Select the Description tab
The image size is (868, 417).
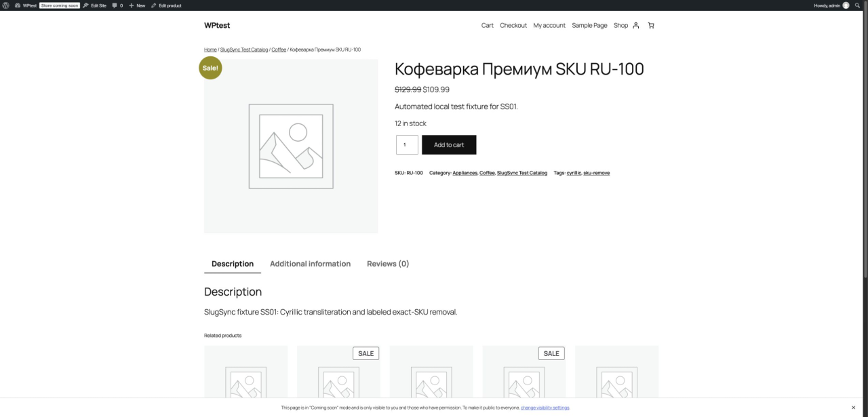(233, 264)
